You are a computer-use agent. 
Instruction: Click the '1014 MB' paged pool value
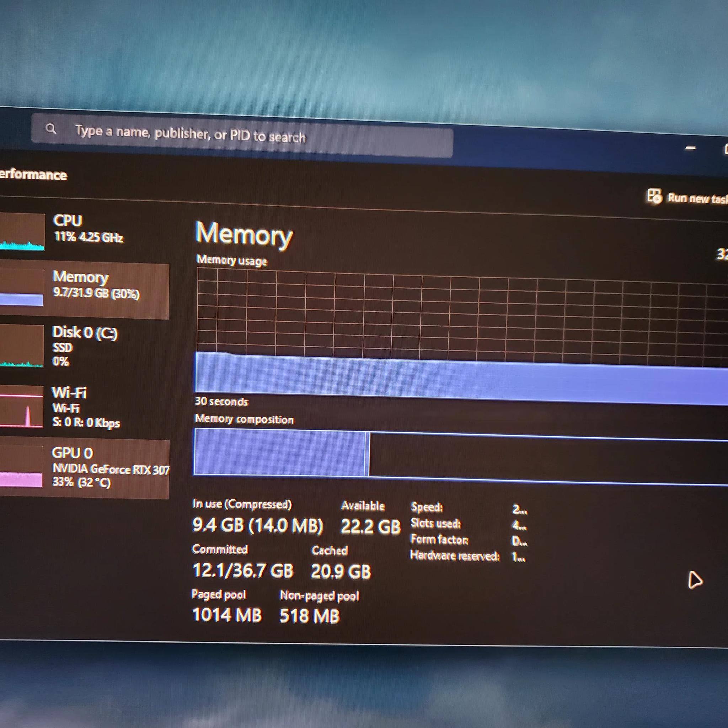227,615
